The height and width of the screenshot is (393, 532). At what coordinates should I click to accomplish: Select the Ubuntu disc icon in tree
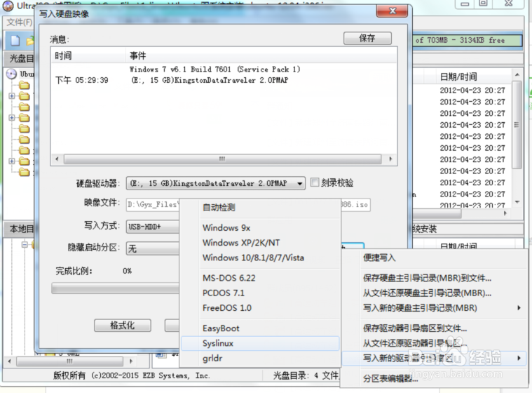pyautogui.click(x=11, y=74)
